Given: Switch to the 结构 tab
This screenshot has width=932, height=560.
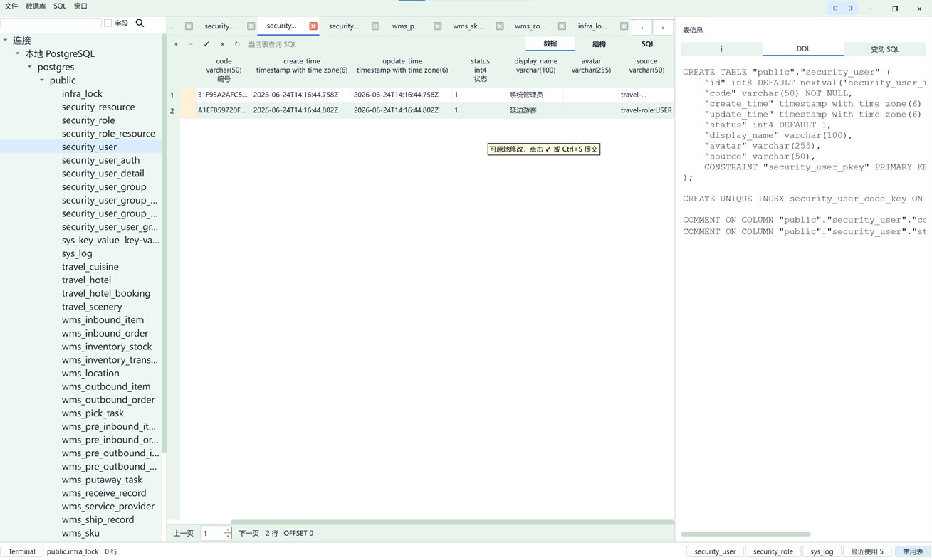Looking at the screenshot, I should click(599, 44).
